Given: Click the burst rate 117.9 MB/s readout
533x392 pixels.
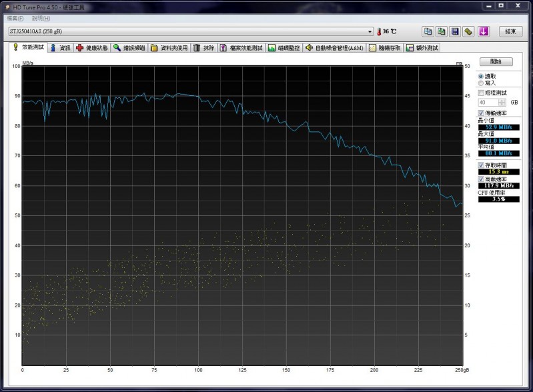Looking at the screenshot, I should (x=499, y=185).
